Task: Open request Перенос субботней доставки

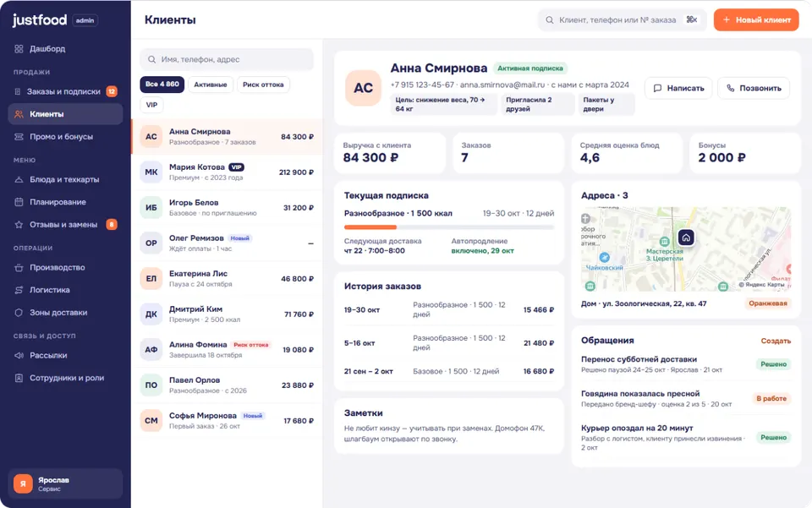Action: 686,364
